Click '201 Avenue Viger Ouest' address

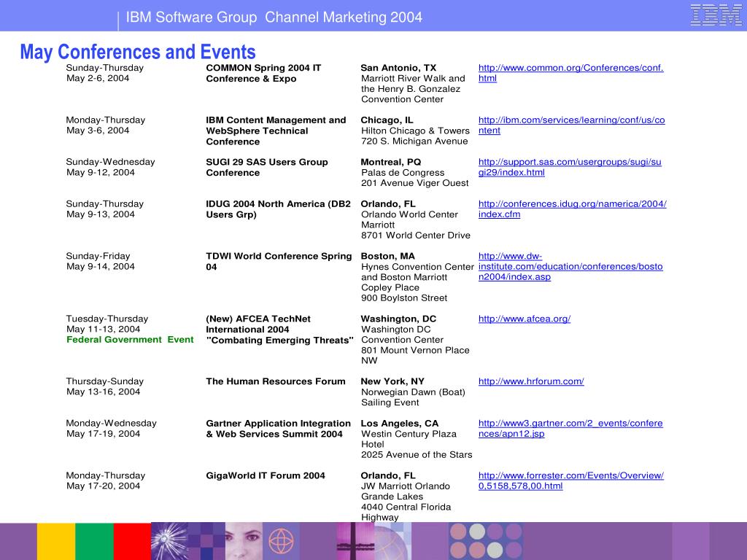(414, 183)
